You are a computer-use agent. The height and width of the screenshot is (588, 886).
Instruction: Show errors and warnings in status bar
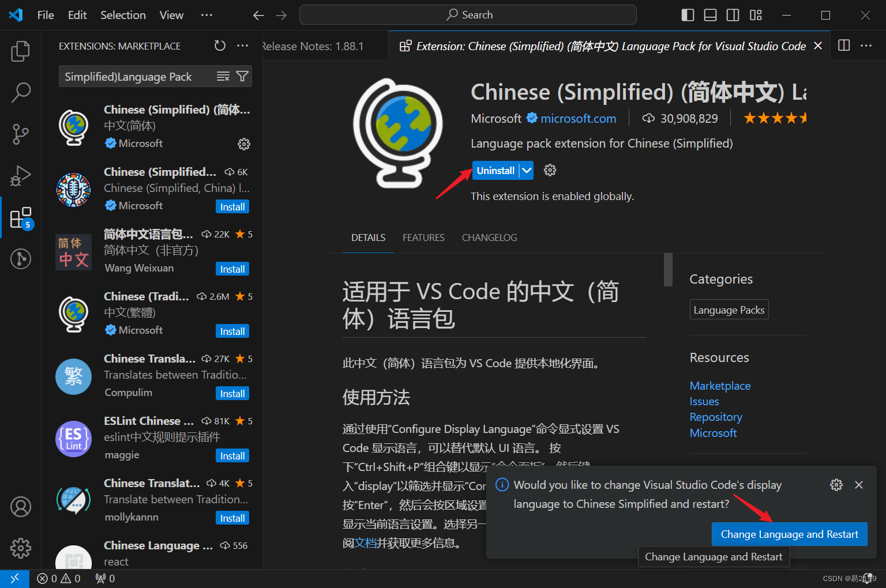click(59, 578)
